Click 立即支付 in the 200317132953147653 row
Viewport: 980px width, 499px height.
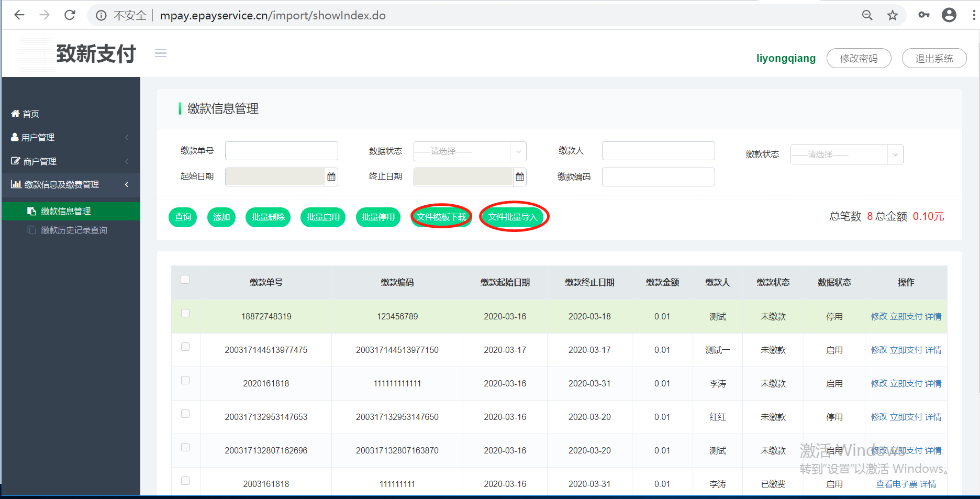pyautogui.click(x=906, y=417)
